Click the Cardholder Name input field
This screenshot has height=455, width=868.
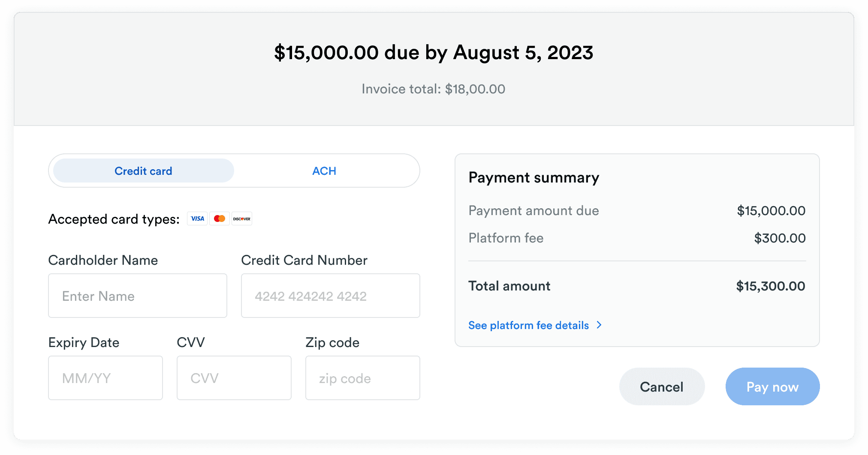137,296
